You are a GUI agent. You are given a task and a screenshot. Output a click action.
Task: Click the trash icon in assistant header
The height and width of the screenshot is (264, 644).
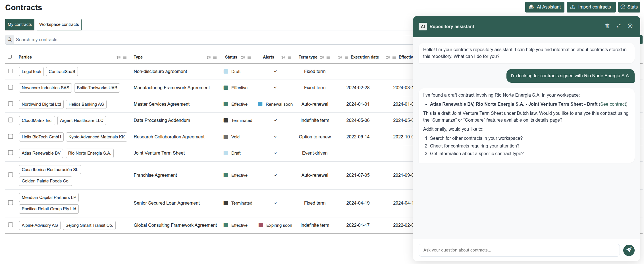pos(607,26)
